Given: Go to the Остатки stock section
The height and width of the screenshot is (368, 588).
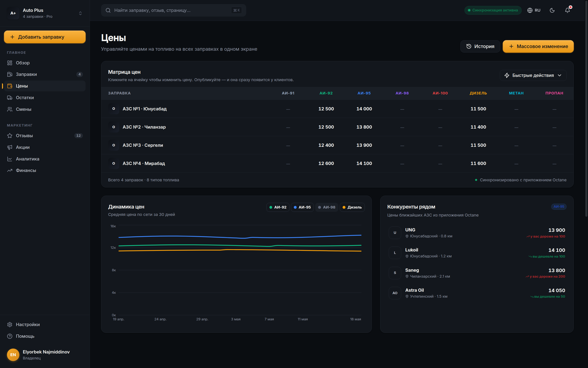Looking at the screenshot, I should click(45, 98).
